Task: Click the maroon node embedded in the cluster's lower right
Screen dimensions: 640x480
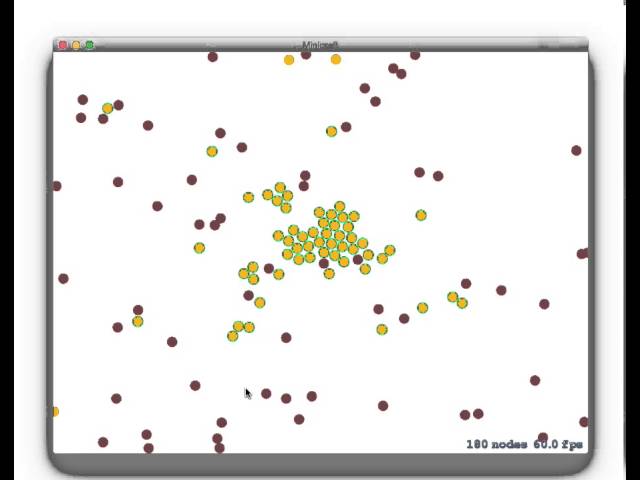Action: point(358,259)
